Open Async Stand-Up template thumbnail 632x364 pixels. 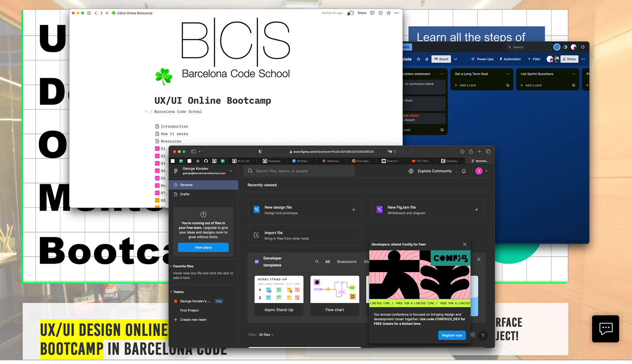279,289
